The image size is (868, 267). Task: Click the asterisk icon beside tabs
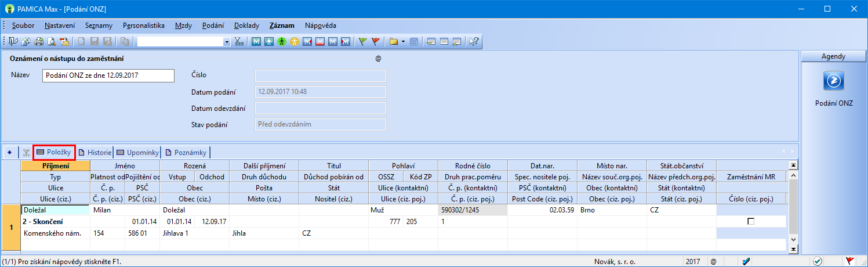coord(10,153)
